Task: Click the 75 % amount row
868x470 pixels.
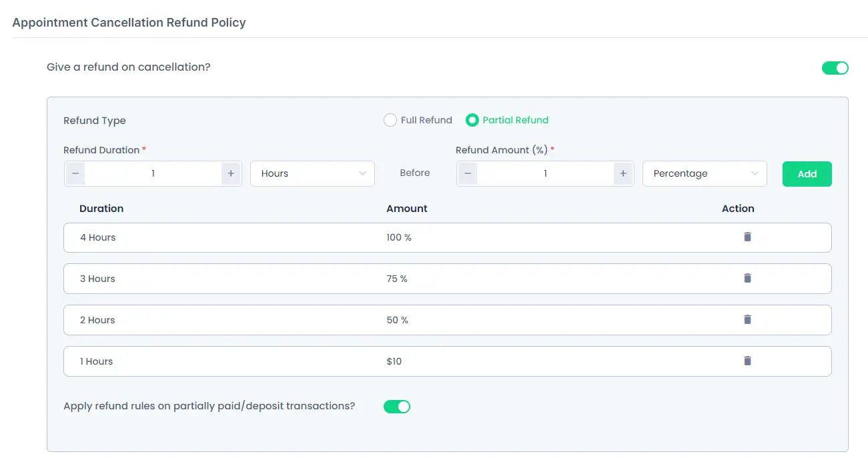Action: [x=397, y=279]
